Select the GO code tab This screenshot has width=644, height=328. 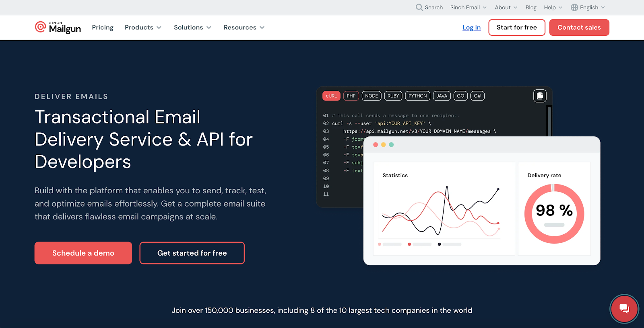460,96
